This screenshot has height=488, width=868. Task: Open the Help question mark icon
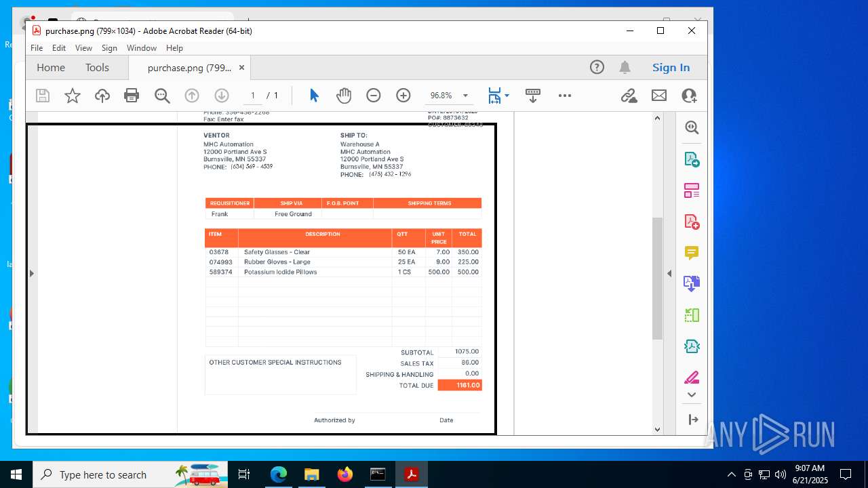pos(597,67)
